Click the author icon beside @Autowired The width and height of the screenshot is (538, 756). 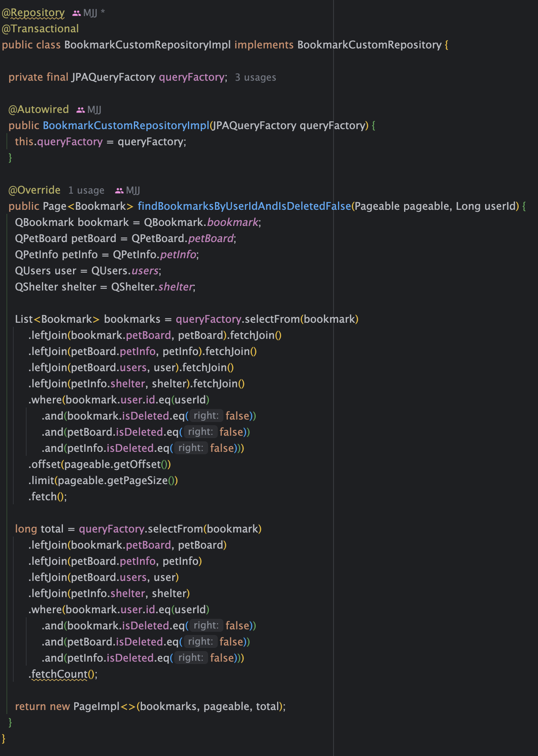coord(81,110)
